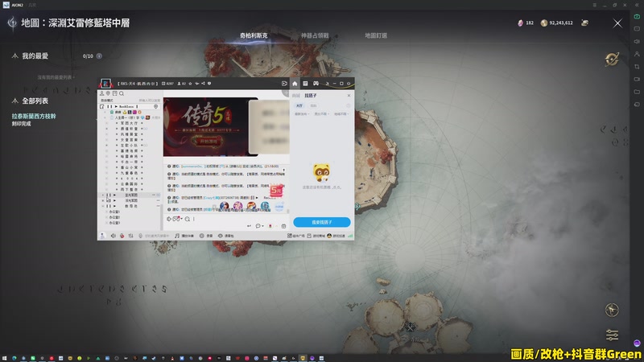The image size is (644, 362).
Task: Switch to the 地圖訂選 tab
Action: pos(376,35)
